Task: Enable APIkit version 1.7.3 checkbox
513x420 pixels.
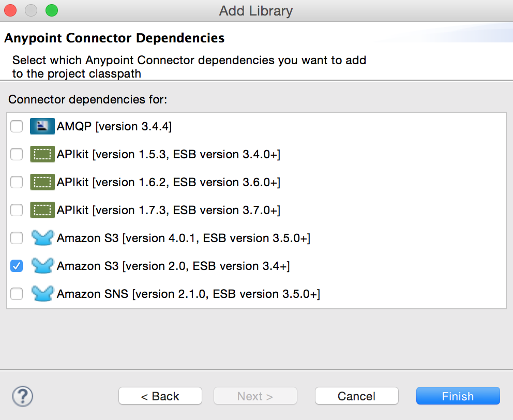Action: pos(16,209)
